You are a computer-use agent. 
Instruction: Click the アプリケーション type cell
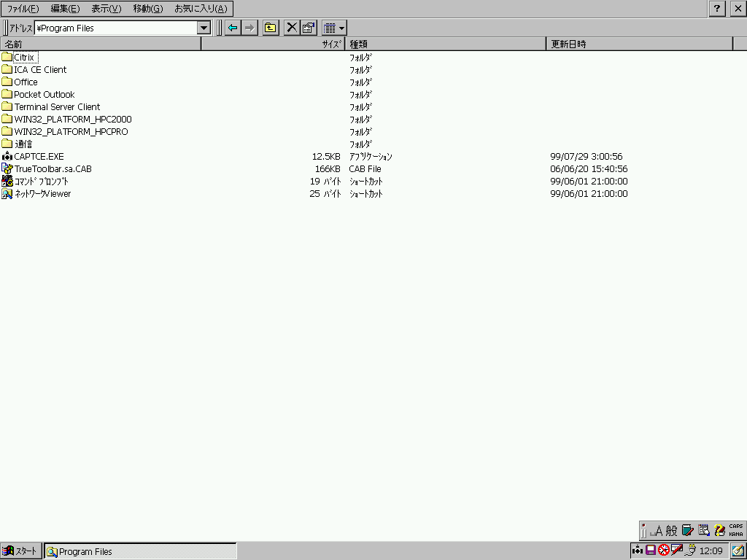pos(371,156)
